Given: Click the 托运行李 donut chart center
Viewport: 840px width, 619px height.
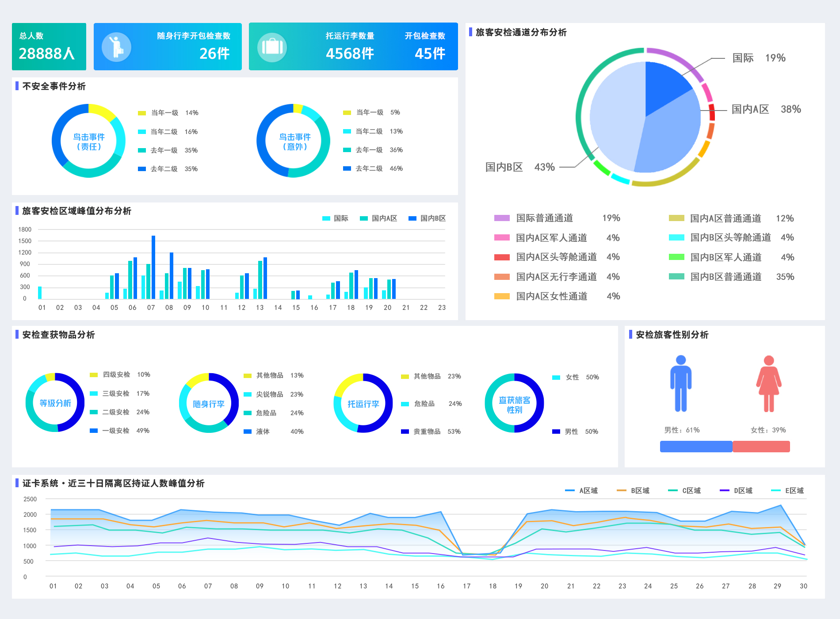Looking at the screenshot, I should tap(363, 404).
